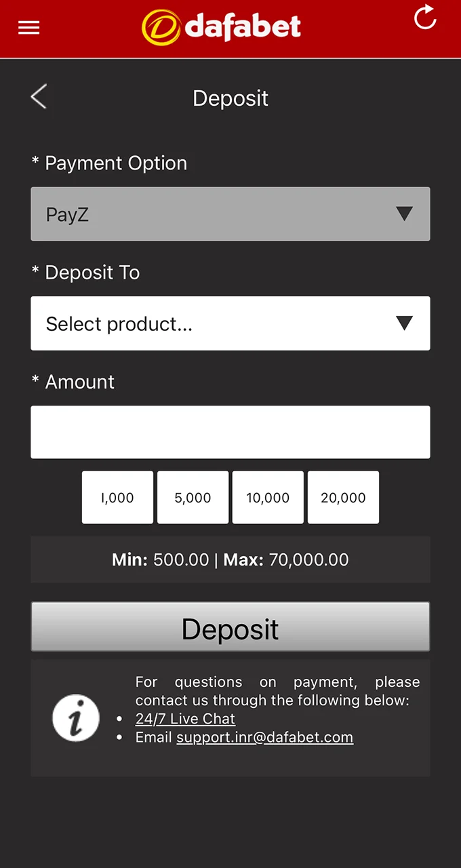Image resolution: width=461 pixels, height=868 pixels.
Task: Go back using the left arrow
Action: pyautogui.click(x=39, y=97)
